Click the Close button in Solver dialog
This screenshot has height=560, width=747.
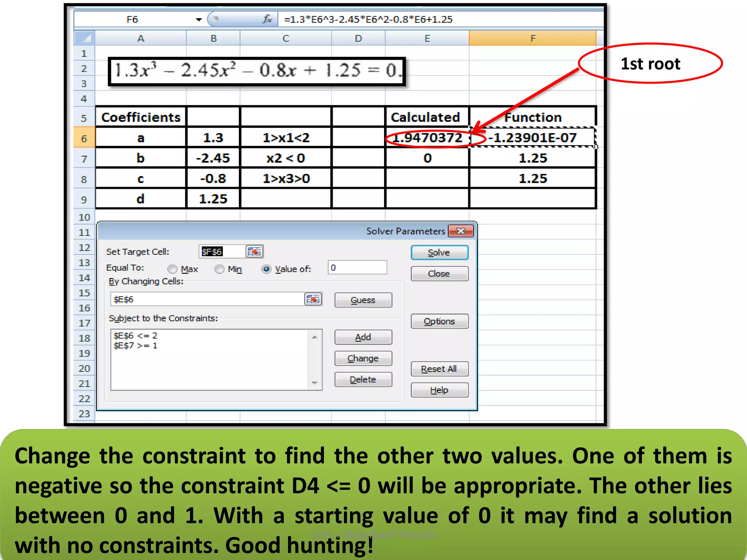(x=440, y=273)
